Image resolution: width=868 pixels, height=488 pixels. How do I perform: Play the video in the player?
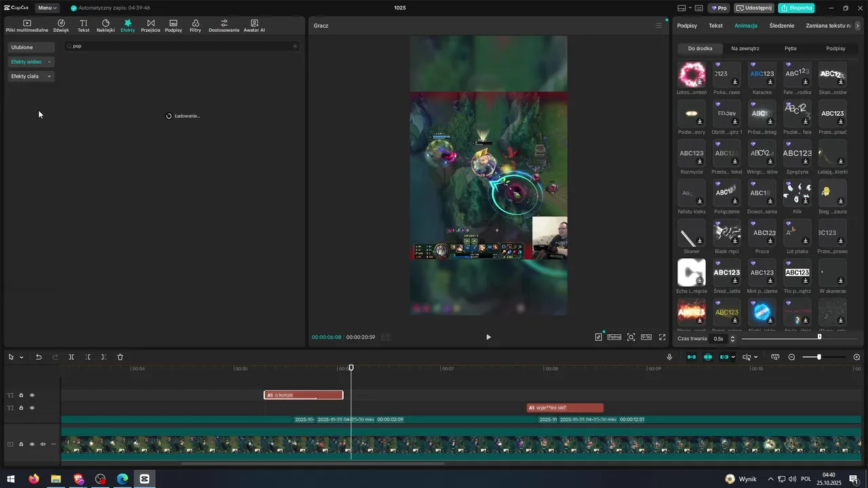point(488,337)
